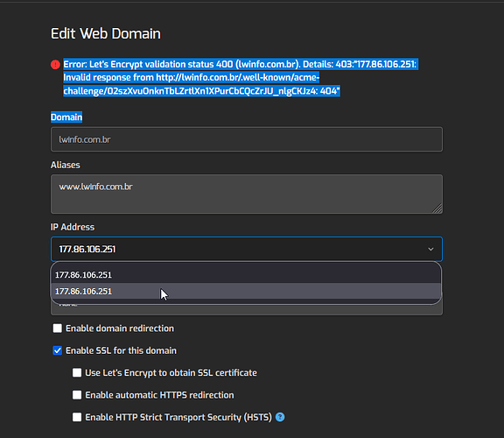Click the selected Let's Encrypt error message text
504x438 pixels.
click(240, 78)
